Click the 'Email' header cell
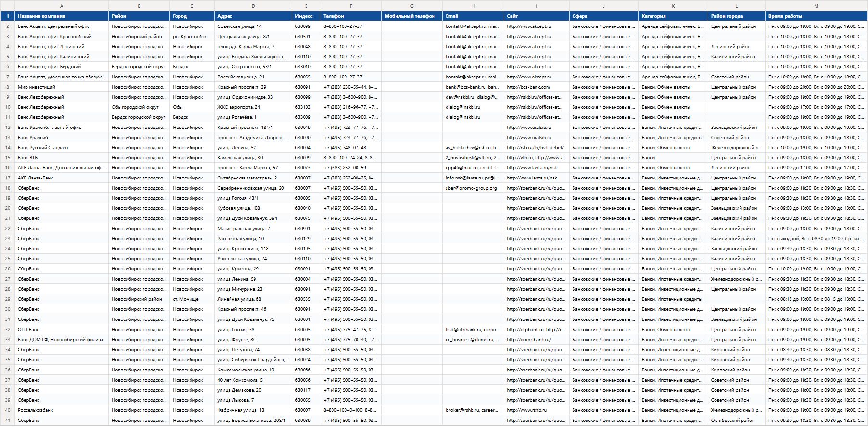868x434 pixels. click(x=473, y=16)
